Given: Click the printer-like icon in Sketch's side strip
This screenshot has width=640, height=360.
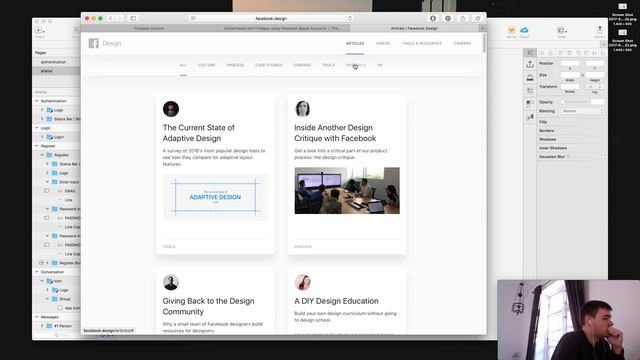Looking at the screenshot, I should pyautogui.click(x=530, y=78).
